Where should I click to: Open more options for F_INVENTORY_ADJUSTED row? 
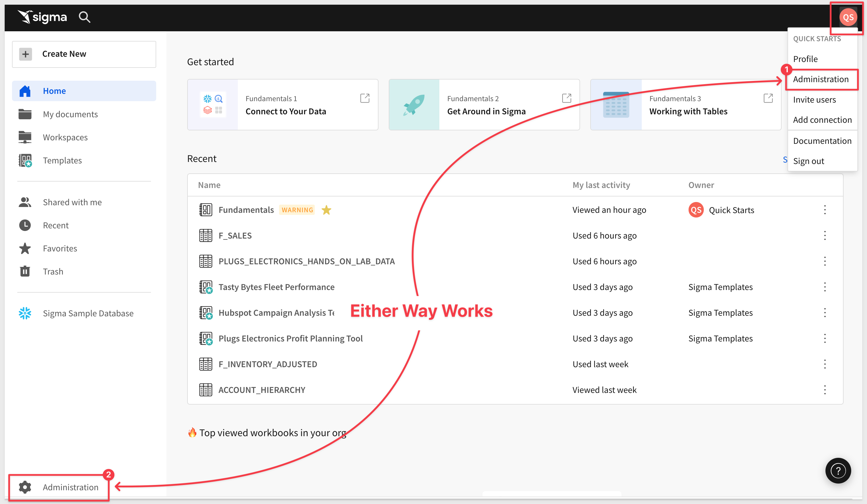pyautogui.click(x=825, y=364)
